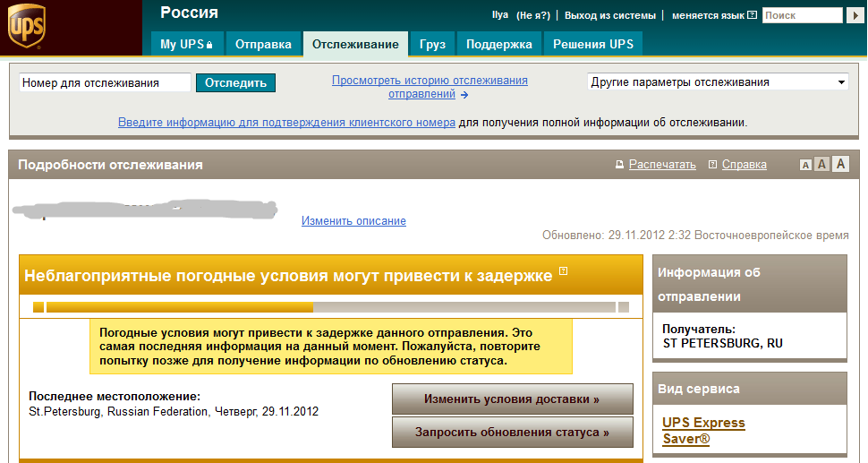Click the lock icon on My UPS tab

tap(209, 45)
